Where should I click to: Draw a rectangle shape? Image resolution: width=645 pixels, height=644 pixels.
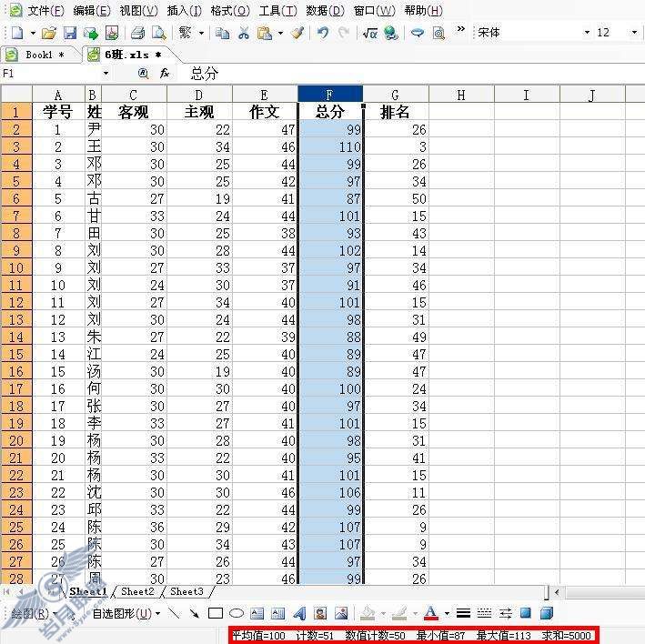(216, 614)
